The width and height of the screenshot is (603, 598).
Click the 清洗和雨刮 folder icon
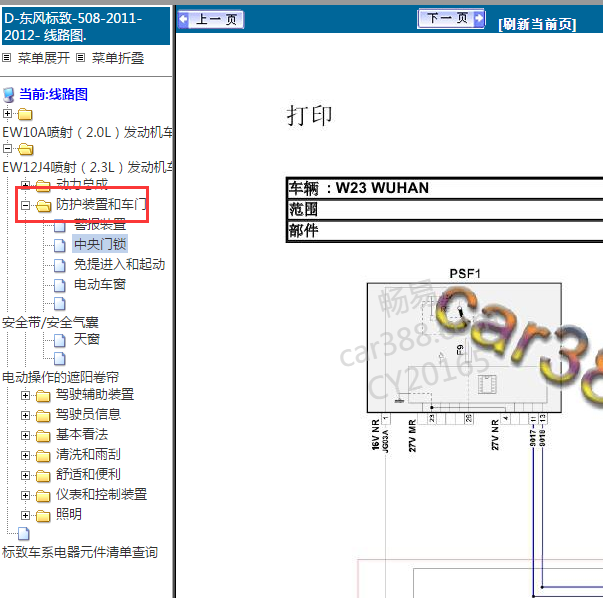43,456
